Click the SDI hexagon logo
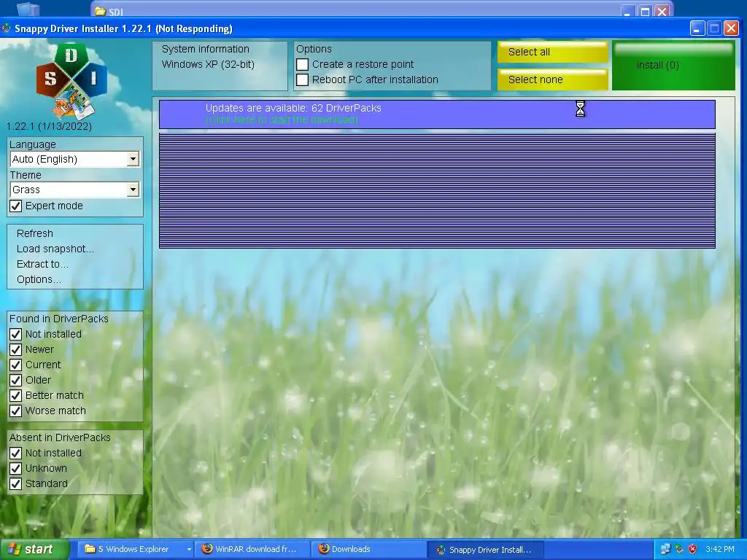 pyautogui.click(x=71, y=80)
